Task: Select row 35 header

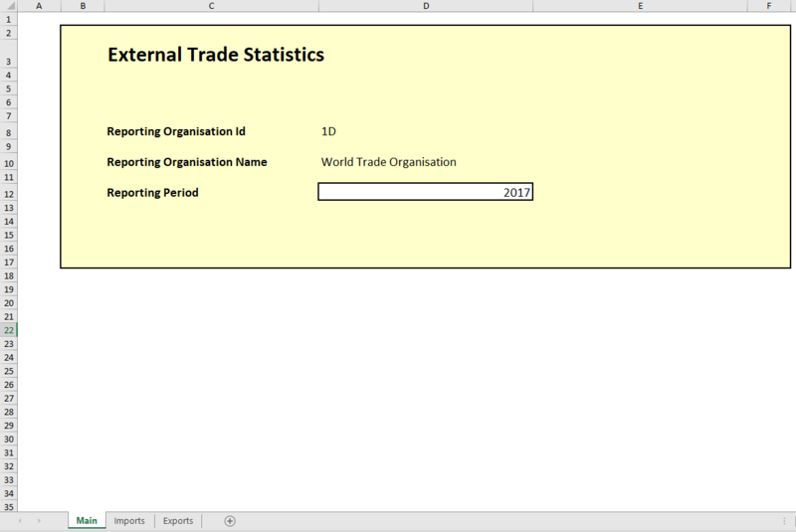Action: [9, 506]
